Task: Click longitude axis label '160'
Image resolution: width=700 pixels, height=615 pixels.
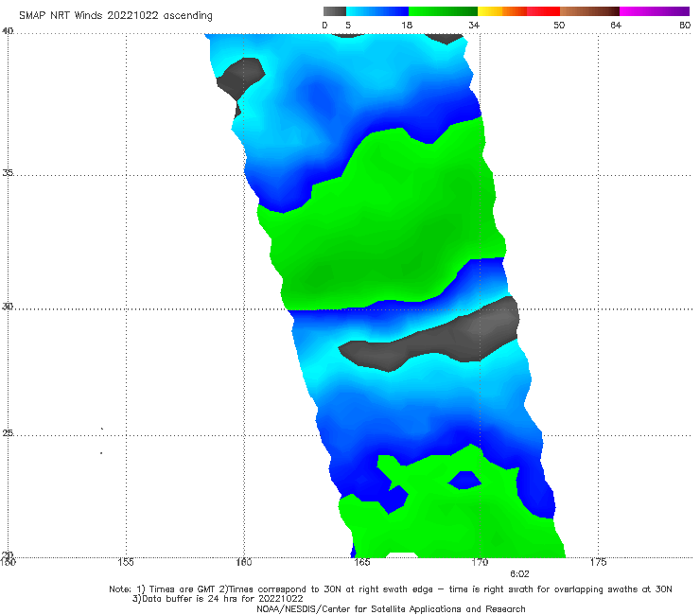Action: (x=244, y=562)
